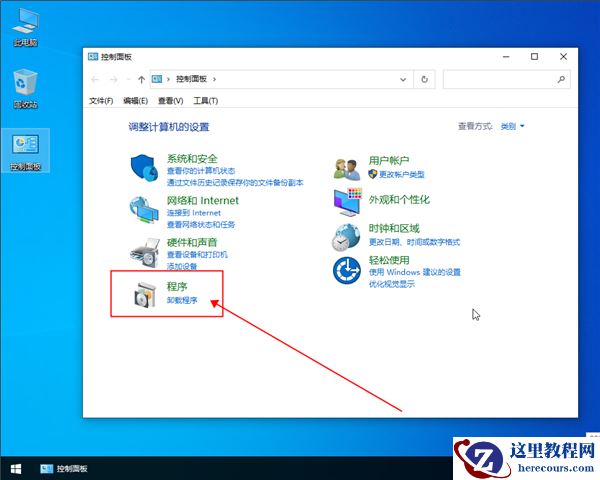Open the 用户帐户 category link
This screenshot has width=600, height=480.
(388, 160)
